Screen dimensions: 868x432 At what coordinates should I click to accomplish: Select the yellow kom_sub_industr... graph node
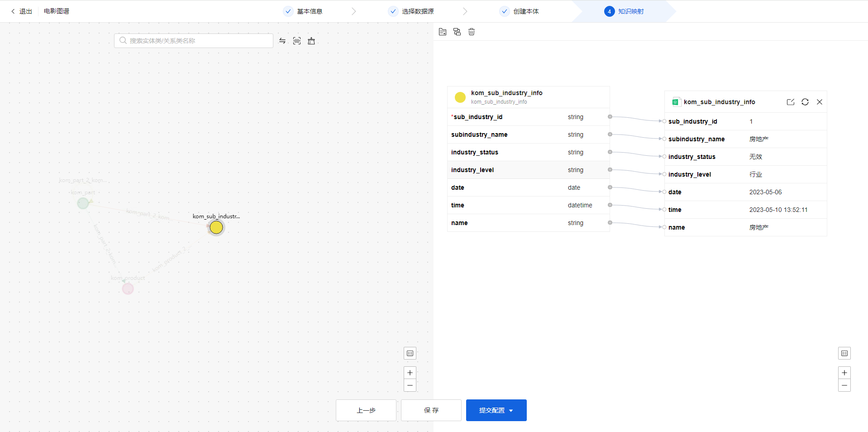[x=216, y=227]
